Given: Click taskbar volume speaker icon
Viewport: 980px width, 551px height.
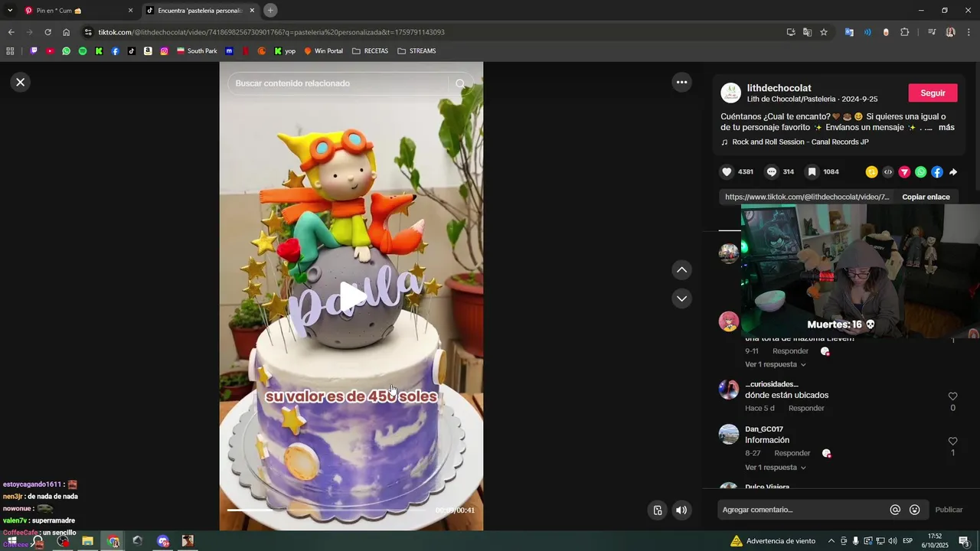Looking at the screenshot, I should (892, 541).
